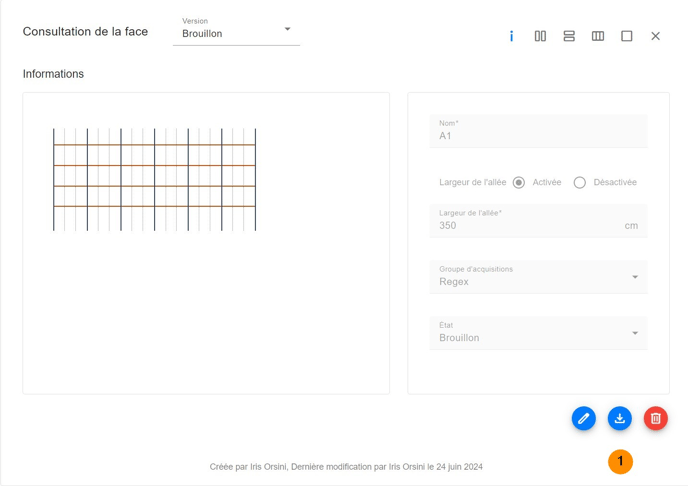Image resolution: width=688 pixels, height=486 pixels.
Task: Close the Consultation de la face dialog
Action: pyautogui.click(x=656, y=36)
